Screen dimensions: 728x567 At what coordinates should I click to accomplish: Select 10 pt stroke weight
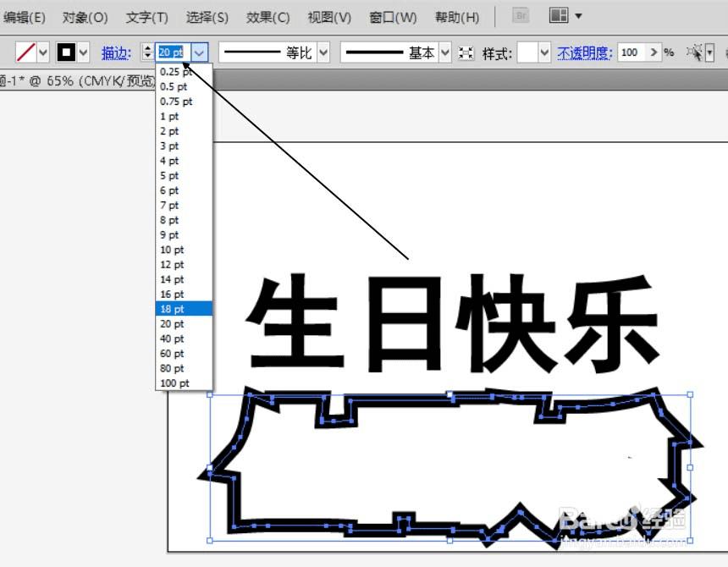coord(184,250)
